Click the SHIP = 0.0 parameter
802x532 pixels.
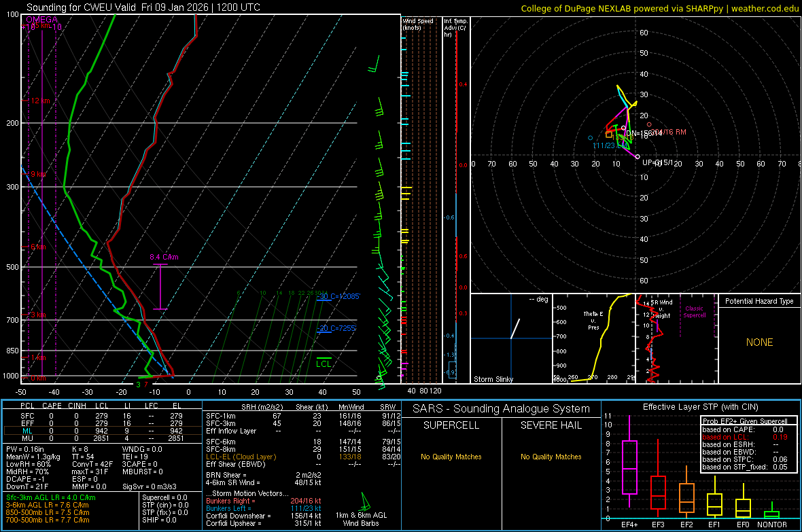(x=159, y=520)
